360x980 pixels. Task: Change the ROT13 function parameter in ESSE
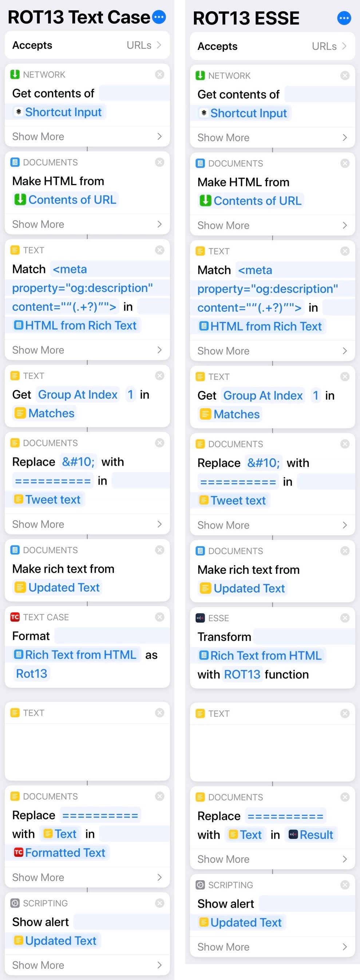(x=242, y=674)
